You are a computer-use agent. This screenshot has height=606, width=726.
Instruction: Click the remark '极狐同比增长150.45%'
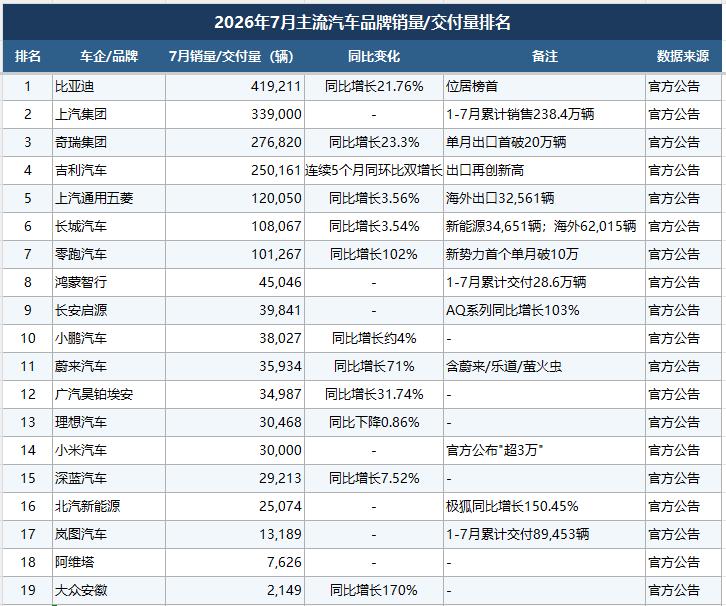512,506
